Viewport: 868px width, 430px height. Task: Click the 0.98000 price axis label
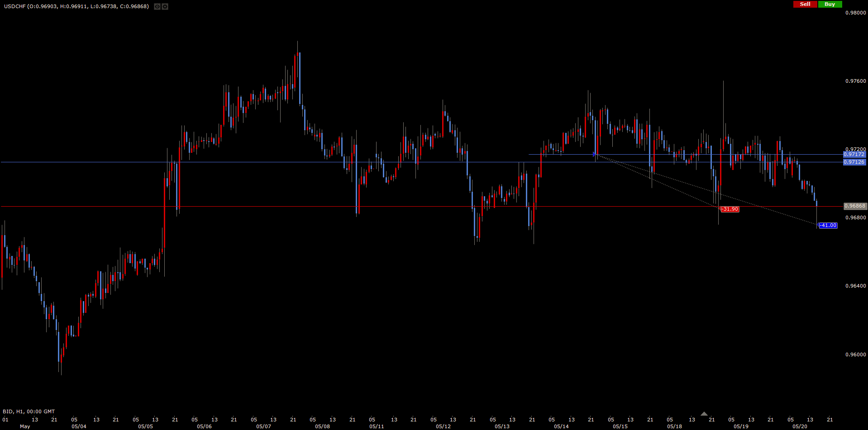855,13
